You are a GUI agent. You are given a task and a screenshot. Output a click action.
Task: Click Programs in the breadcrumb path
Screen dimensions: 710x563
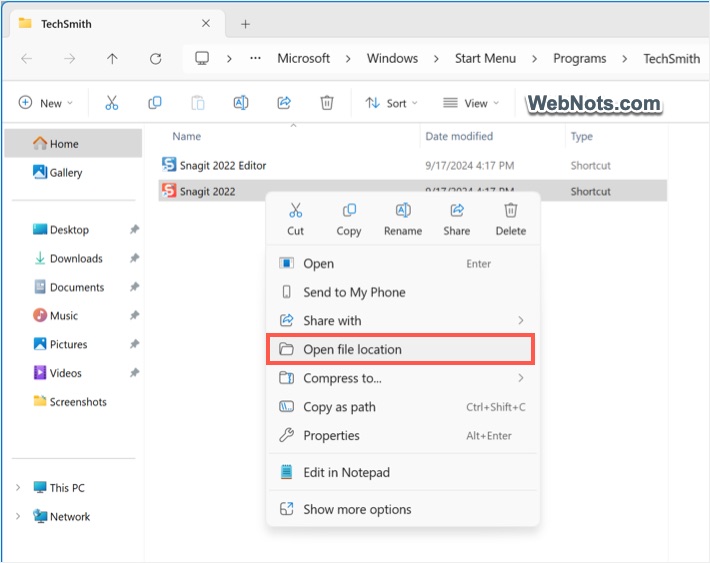(580, 58)
